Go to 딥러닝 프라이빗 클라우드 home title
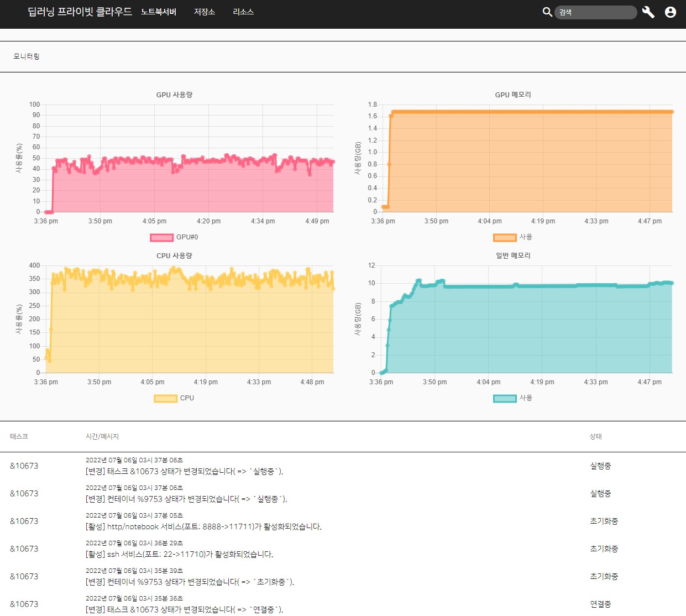This screenshot has height=616, width=686. point(80,12)
